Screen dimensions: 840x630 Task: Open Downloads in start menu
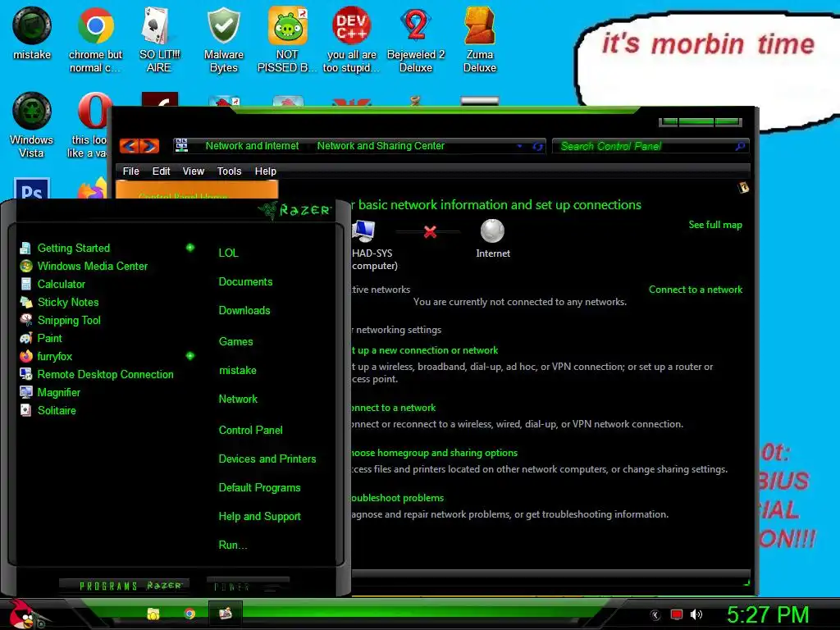tap(244, 310)
